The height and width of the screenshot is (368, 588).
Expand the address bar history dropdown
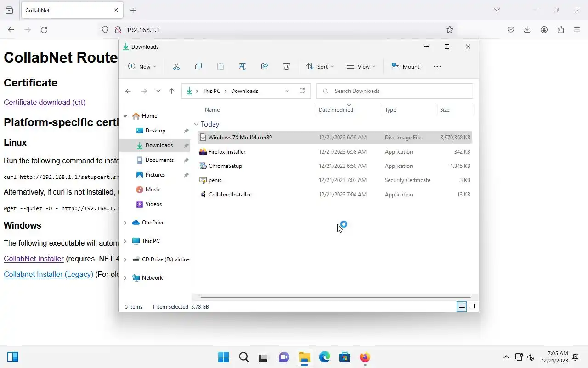[287, 91]
